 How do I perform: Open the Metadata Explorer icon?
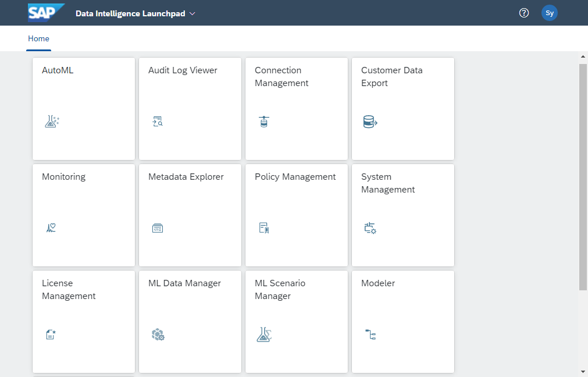click(x=158, y=228)
